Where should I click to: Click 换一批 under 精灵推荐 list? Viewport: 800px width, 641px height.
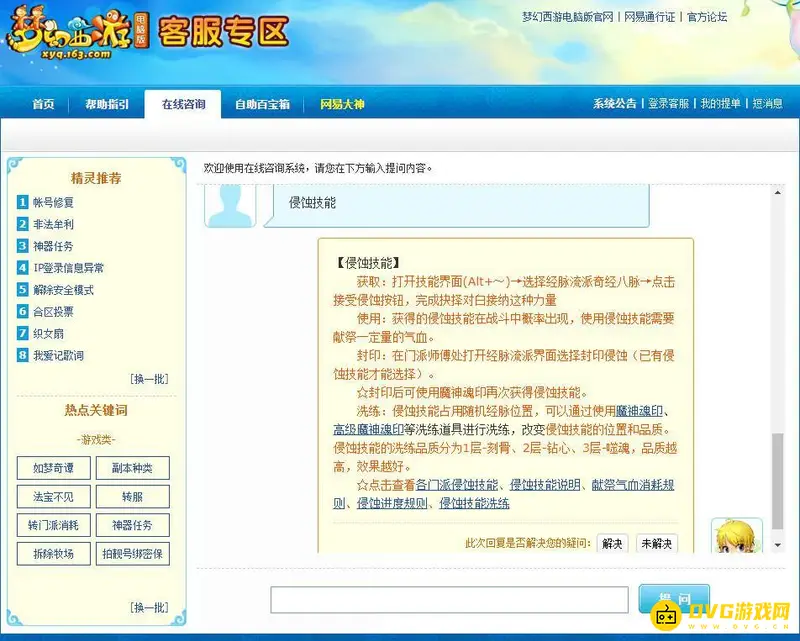pos(149,379)
